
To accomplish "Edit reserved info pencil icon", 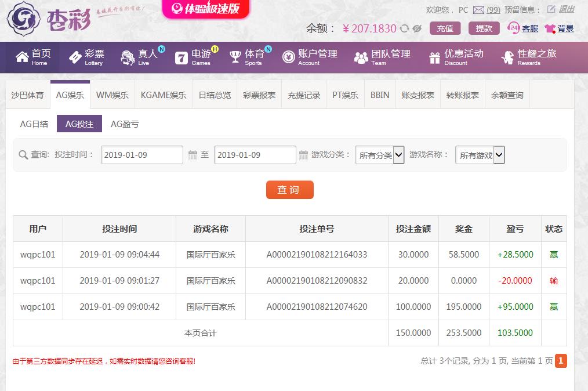I will pos(551,9).
